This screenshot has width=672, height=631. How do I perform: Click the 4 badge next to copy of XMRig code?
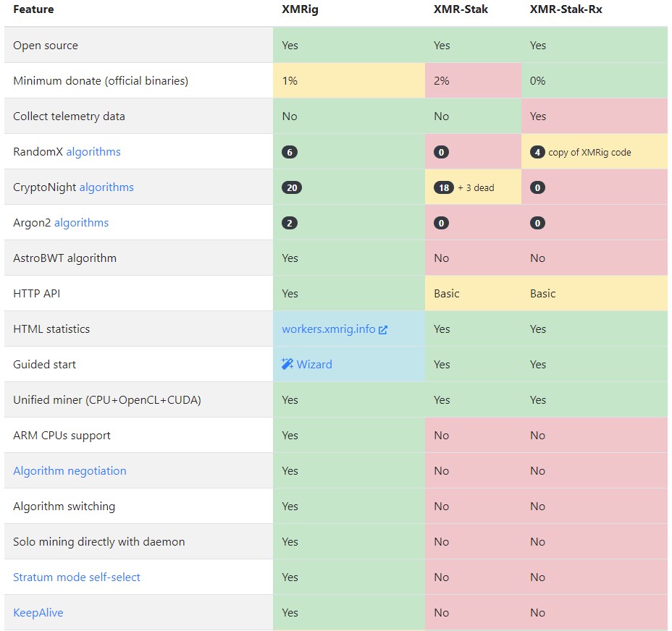(x=537, y=152)
